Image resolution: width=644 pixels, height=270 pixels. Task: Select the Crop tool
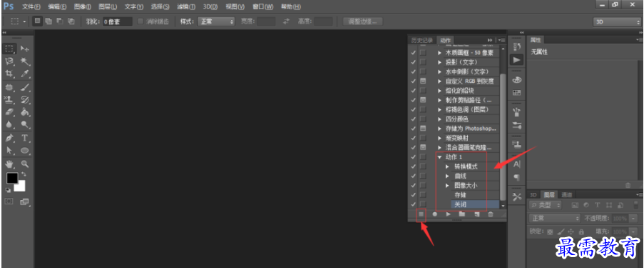point(10,74)
